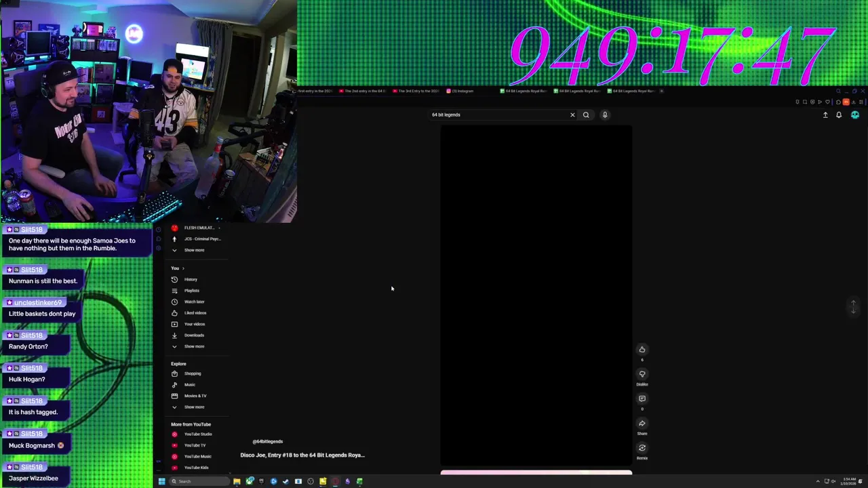Switch to 'first entry in the 2026' tab
Screen dimensions: 868x488
coord(314,91)
